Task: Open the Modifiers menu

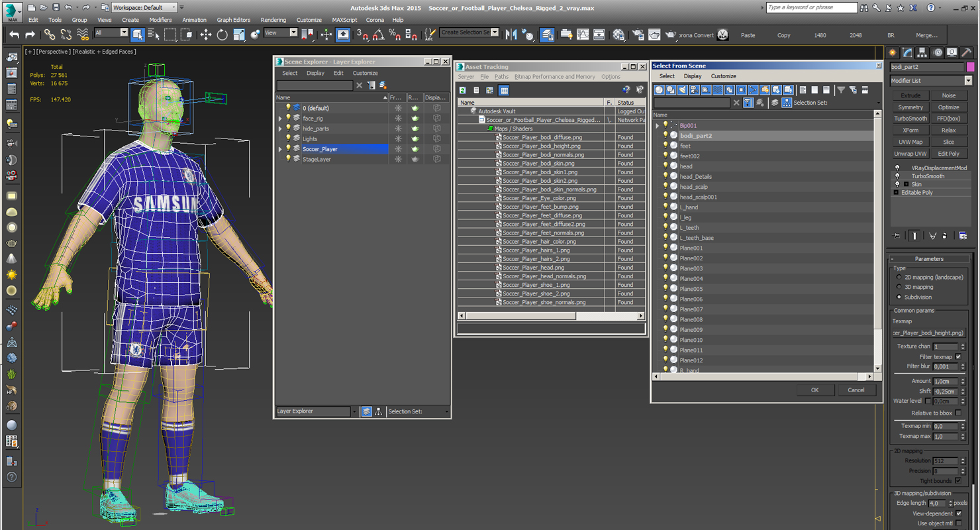Action: click(x=160, y=20)
